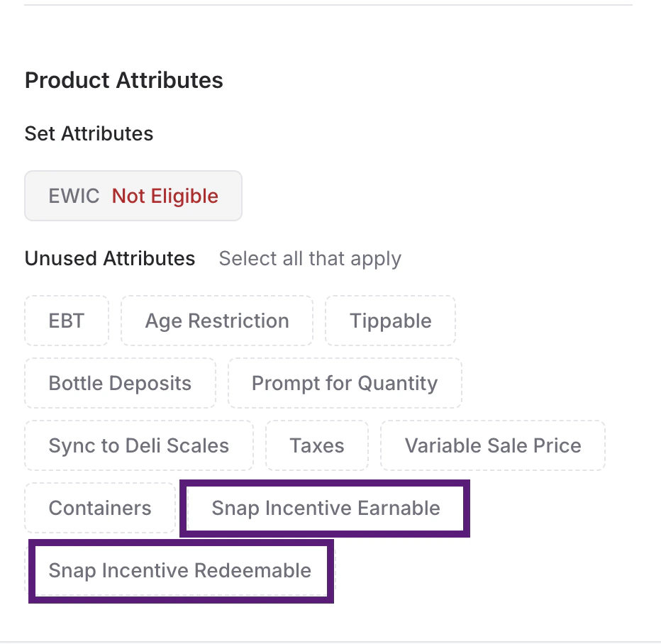
Task: Toggle the Age Restriction attribute
Action: tap(217, 321)
